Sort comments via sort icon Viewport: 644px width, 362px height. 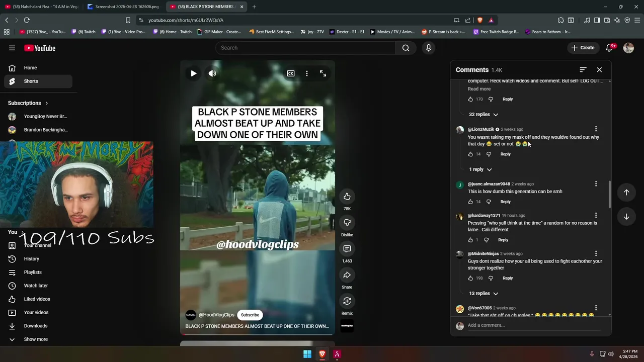tap(583, 70)
